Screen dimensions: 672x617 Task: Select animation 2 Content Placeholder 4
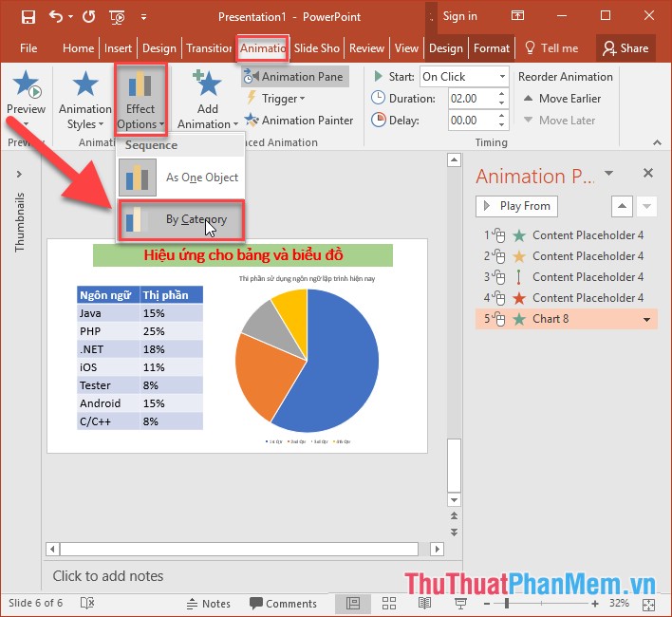566,256
